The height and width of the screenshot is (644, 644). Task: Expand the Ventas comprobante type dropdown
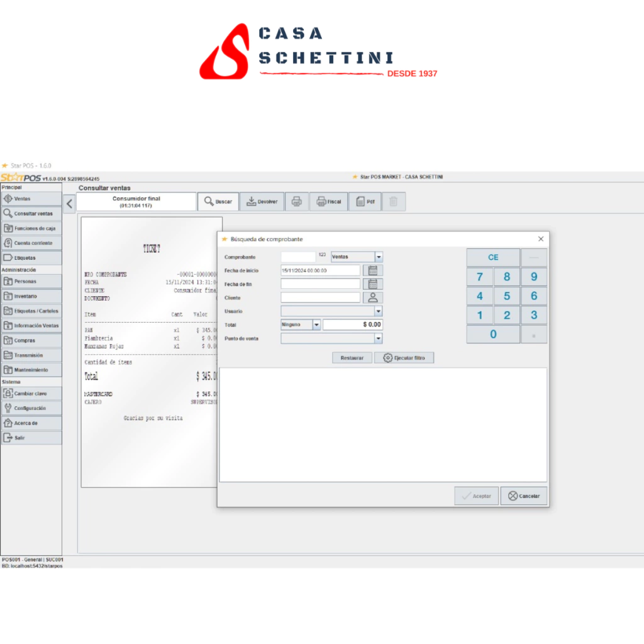pyautogui.click(x=379, y=257)
